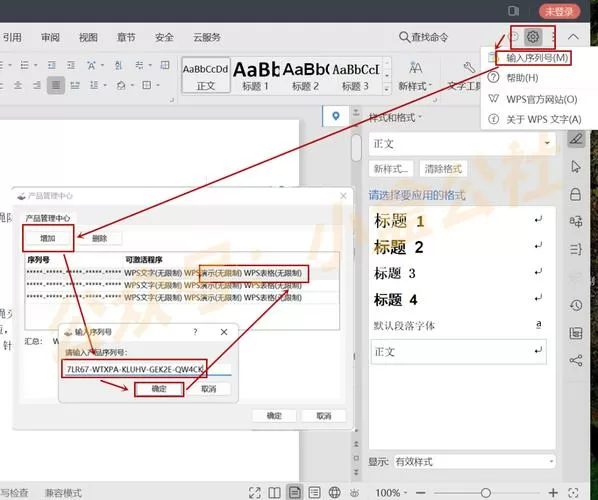This screenshot has width=598, height=500.
Task: Collapse the ribbon with the chevron
Action: 573,37
